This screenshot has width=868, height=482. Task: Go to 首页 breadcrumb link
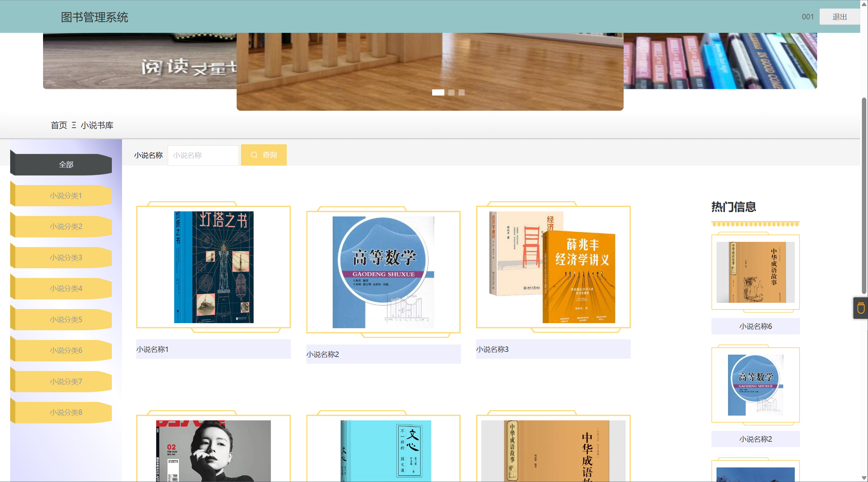pos(59,125)
